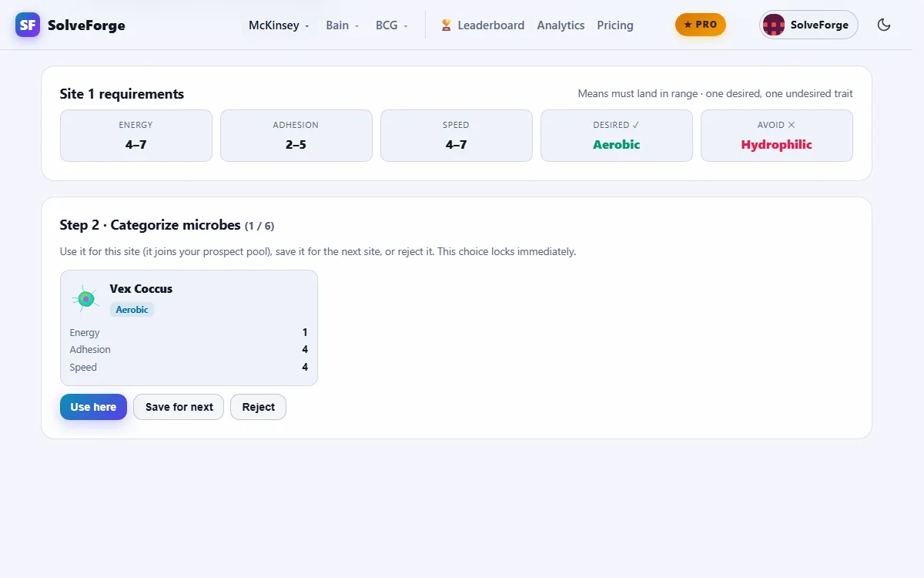Select the Speed 4–7 requirement card
The image size is (924, 578).
[x=457, y=136]
